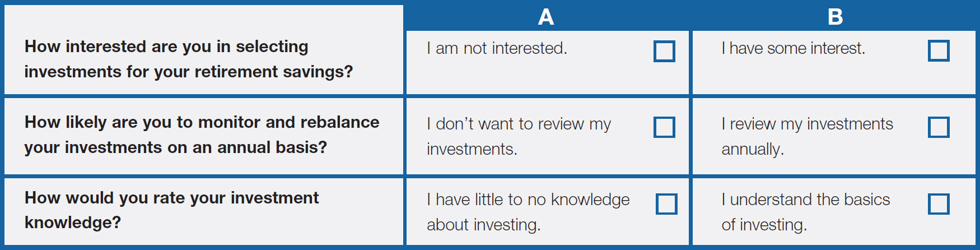
Task: Click "I understand the basics" answer text
Action: click(805, 200)
